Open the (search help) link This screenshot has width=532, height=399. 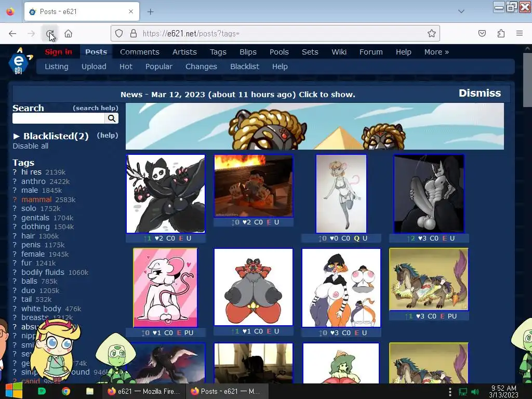[x=96, y=108]
